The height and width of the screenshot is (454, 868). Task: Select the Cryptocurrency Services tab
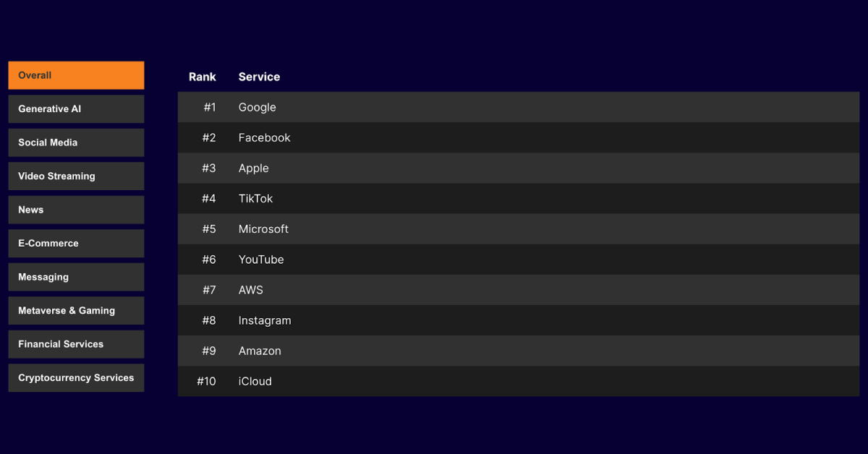click(76, 378)
